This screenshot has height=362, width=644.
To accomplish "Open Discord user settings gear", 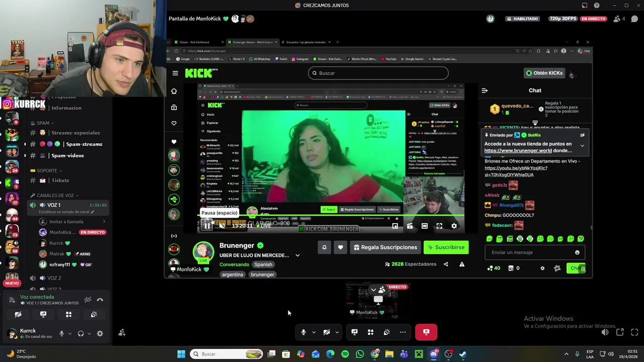I will [x=100, y=333].
